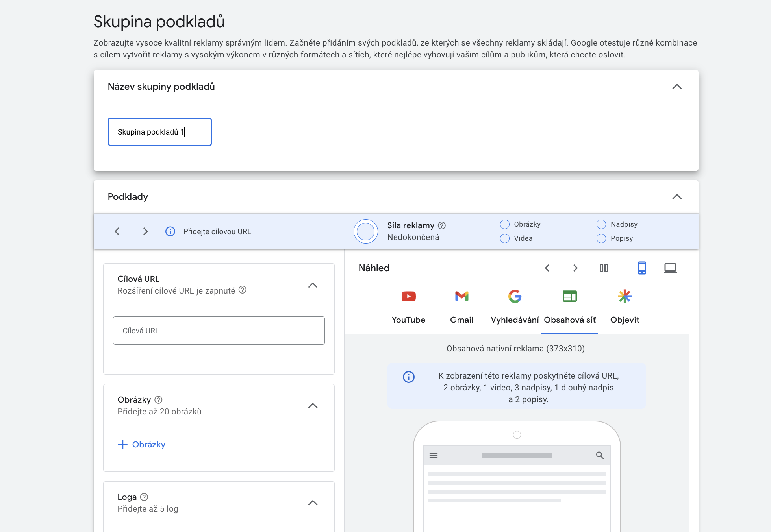This screenshot has height=532, width=771.
Task: Select the Obrázky radio indicator
Action: 505,224
